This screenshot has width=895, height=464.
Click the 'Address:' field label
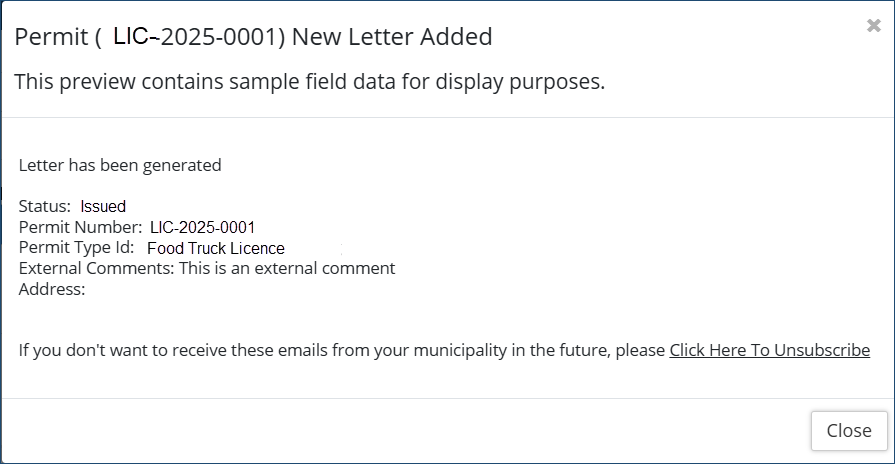[x=52, y=289]
